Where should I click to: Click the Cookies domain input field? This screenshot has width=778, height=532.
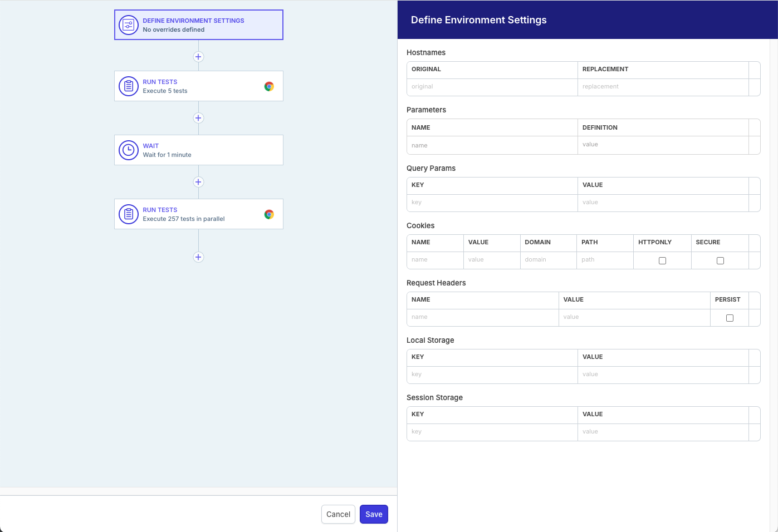548,260
